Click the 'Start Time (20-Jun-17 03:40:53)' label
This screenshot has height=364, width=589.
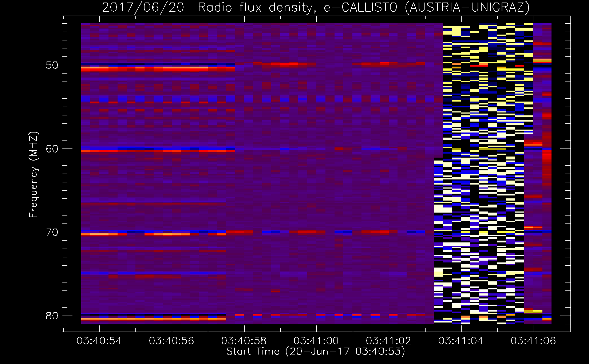[x=316, y=352]
